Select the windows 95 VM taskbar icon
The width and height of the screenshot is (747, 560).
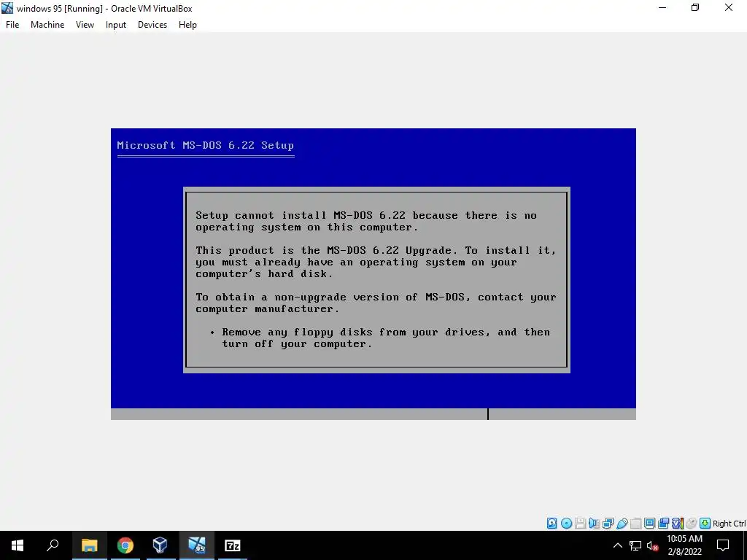coord(197,545)
